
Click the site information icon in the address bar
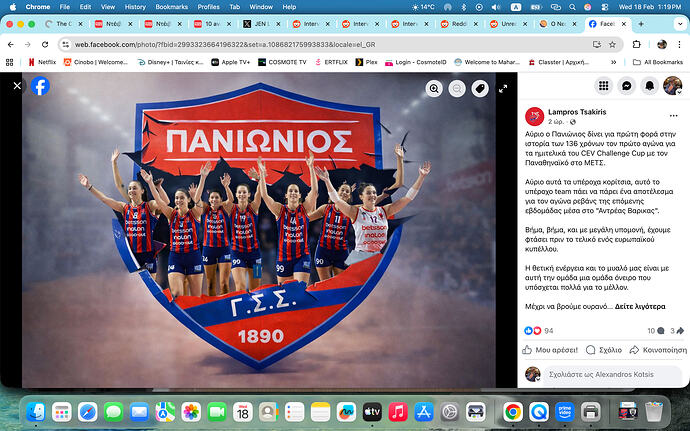pos(66,44)
